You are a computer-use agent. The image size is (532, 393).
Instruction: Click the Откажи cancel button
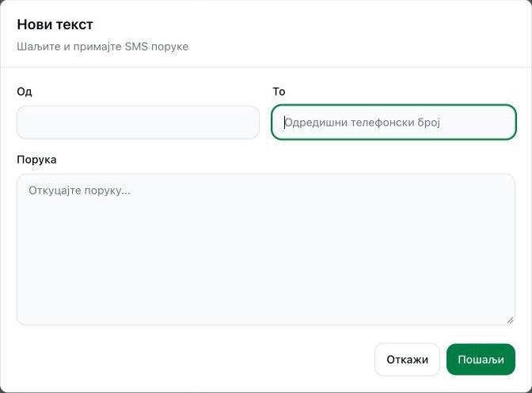[407, 360]
